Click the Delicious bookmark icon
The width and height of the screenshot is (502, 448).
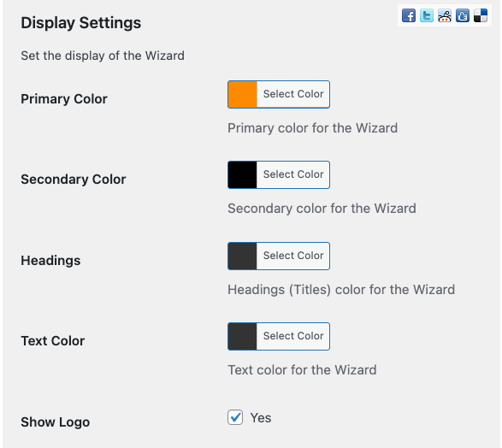[481, 15]
